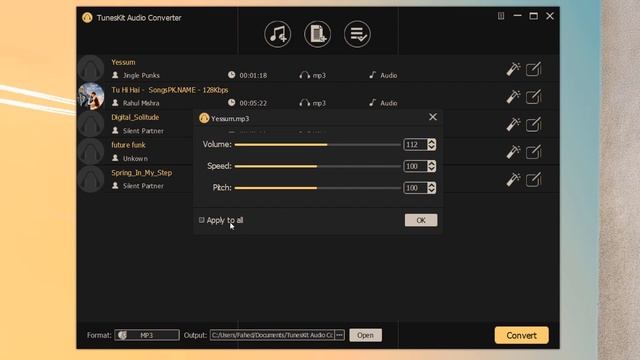This screenshot has height=360, width=640.
Task: Open the edit tag icon for Tu Hi Hai
Action: [533, 97]
